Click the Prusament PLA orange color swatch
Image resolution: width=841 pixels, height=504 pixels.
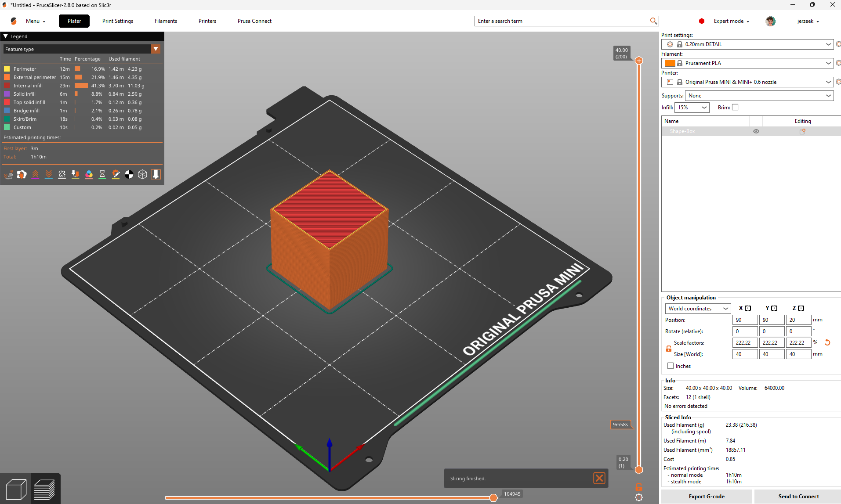point(670,63)
